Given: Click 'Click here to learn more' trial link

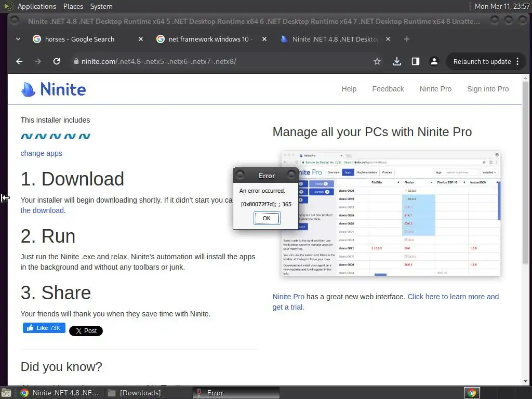Looking at the screenshot, I should pos(385,302).
